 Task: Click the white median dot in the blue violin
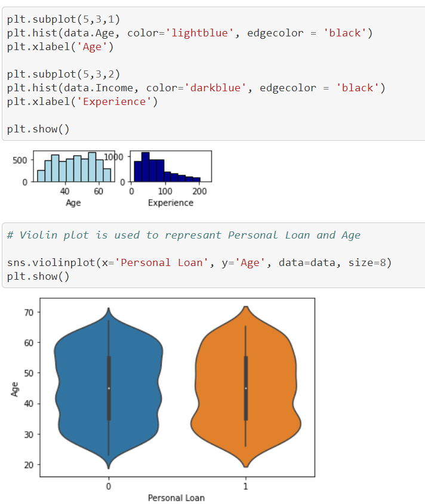[109, 388]
